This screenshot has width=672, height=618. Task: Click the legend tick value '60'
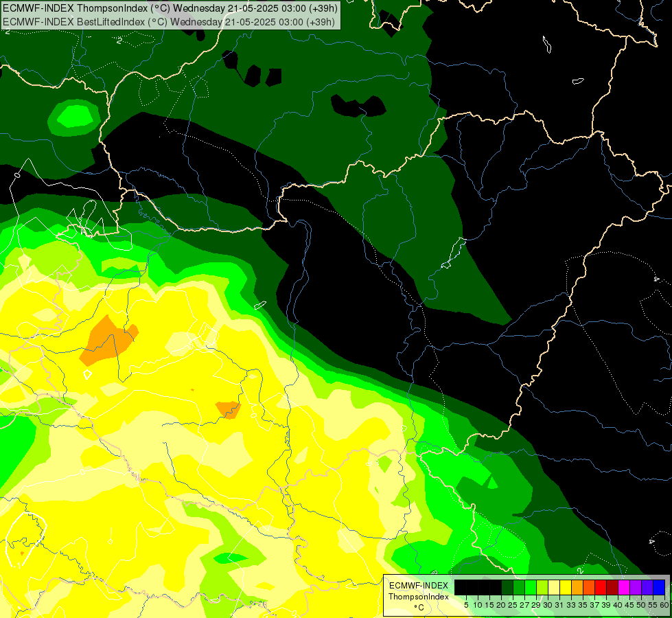tap(664, 605)
